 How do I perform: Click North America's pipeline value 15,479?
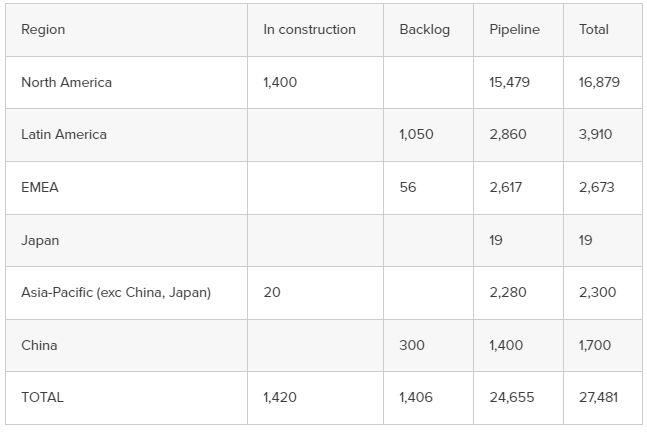[x=510, y=82]
